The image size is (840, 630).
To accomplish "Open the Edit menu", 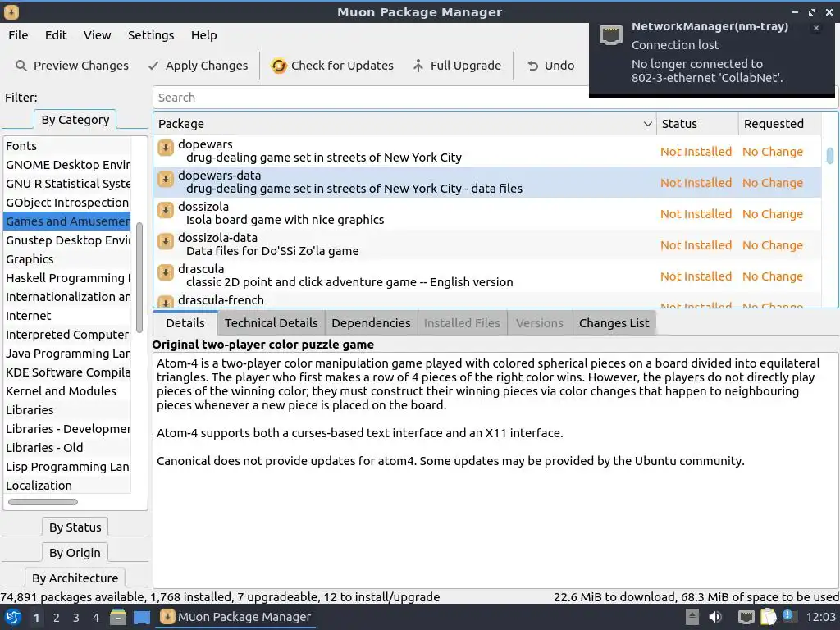I will (x=56, y=35).
